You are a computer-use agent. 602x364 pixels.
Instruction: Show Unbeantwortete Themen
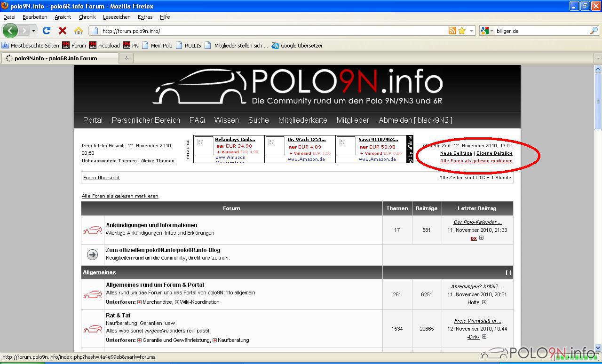click(x=109, y=161)
